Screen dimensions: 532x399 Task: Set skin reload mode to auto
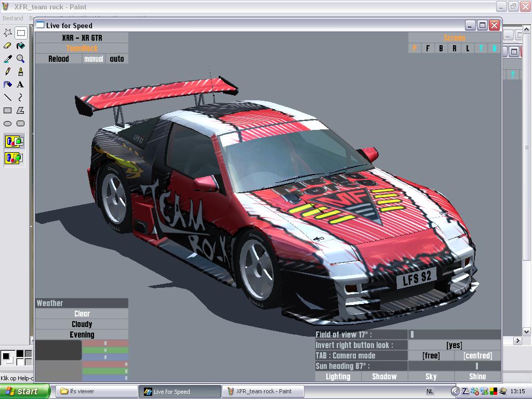(x=117, y=59)
